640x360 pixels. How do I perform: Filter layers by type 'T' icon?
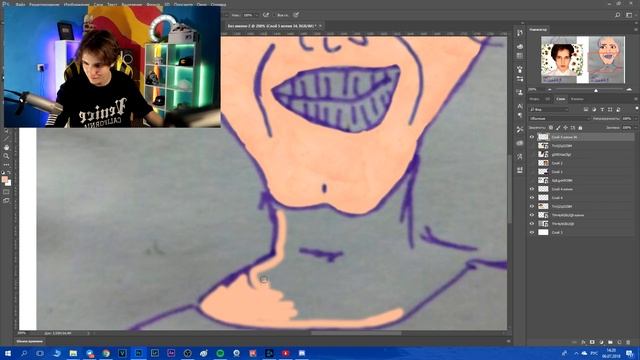(602, 109)
